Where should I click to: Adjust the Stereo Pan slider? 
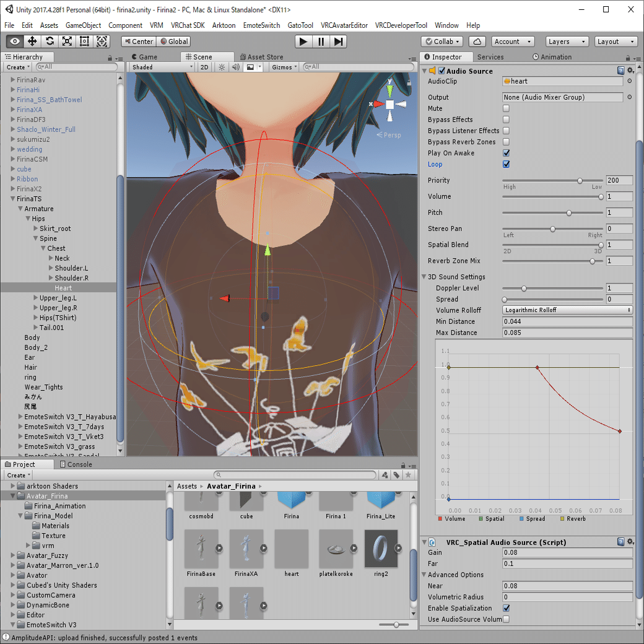tap(552, 228)
